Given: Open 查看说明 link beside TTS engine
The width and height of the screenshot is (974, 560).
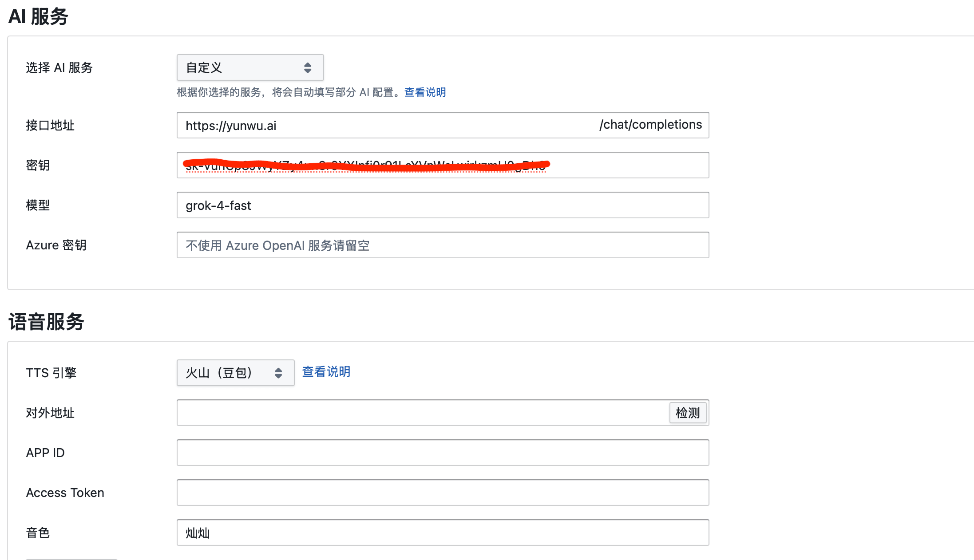Looking at the screenshot, I should click(326, 372).
